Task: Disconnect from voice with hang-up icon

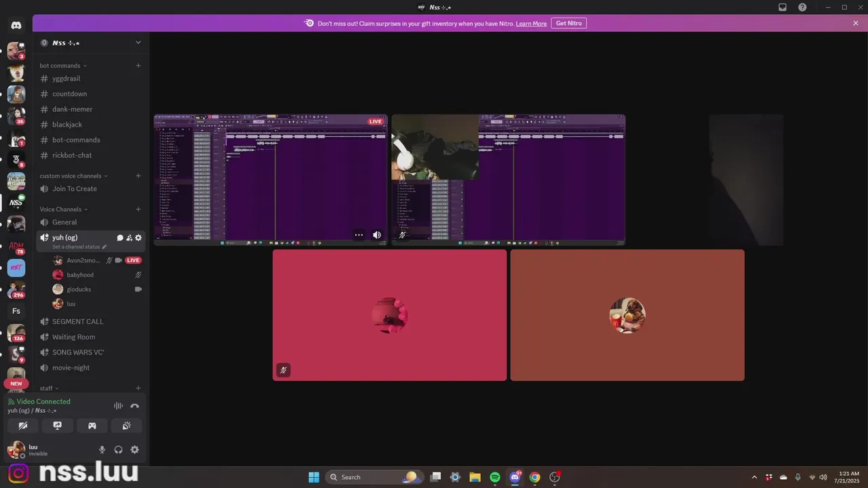Action: pos(134,406)
